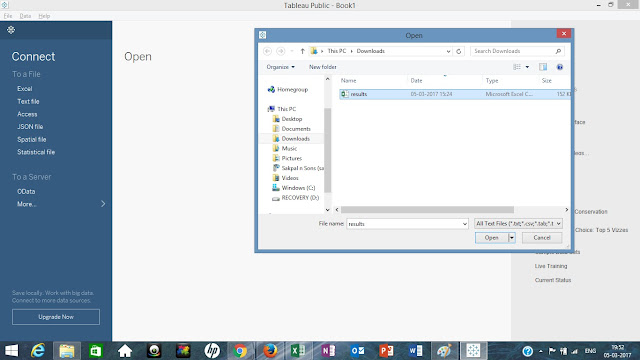The width and height of the screenshot is (640, 360).
Task: Click the horizontal scrollbar in file list
Action: click(427, 210)
